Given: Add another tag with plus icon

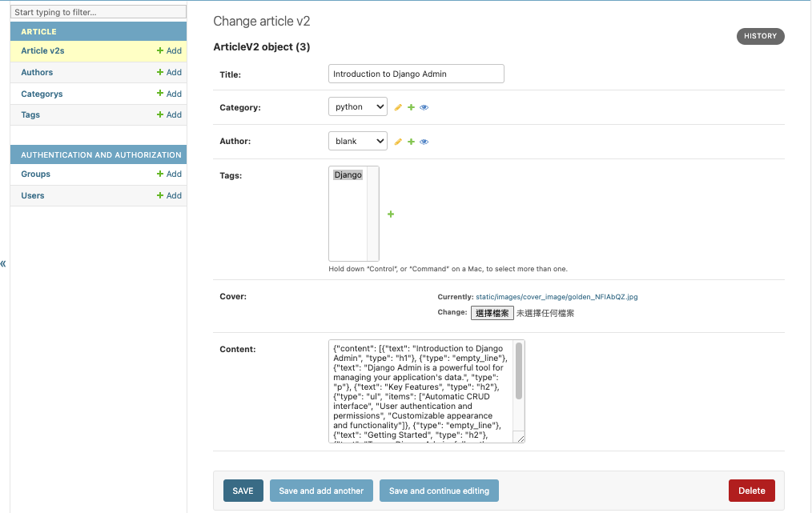Looking at the screenshot, I should (x=391, y=214).
